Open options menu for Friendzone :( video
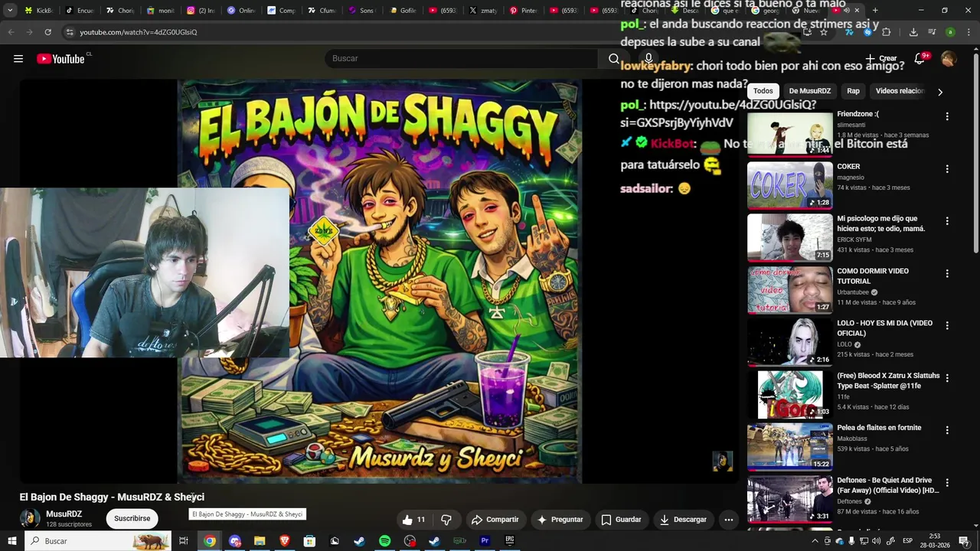This screenshot has height=551, width=980. 947,116
